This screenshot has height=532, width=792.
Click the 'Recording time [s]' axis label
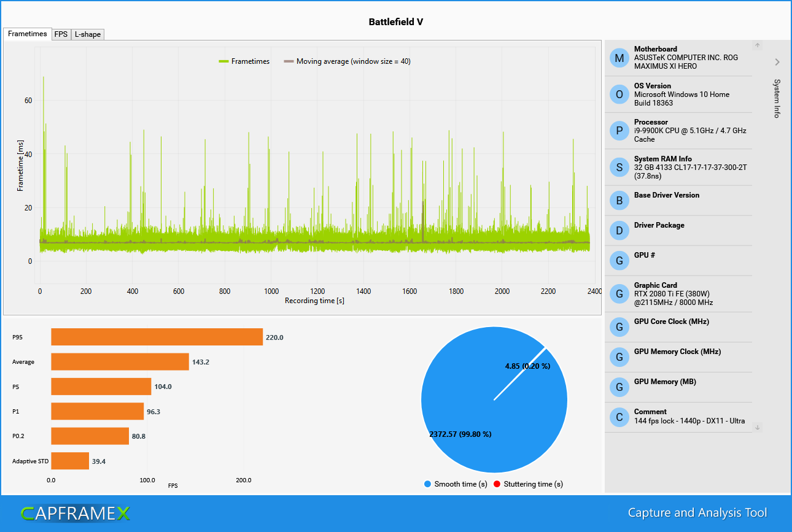[x=314, y=301]
